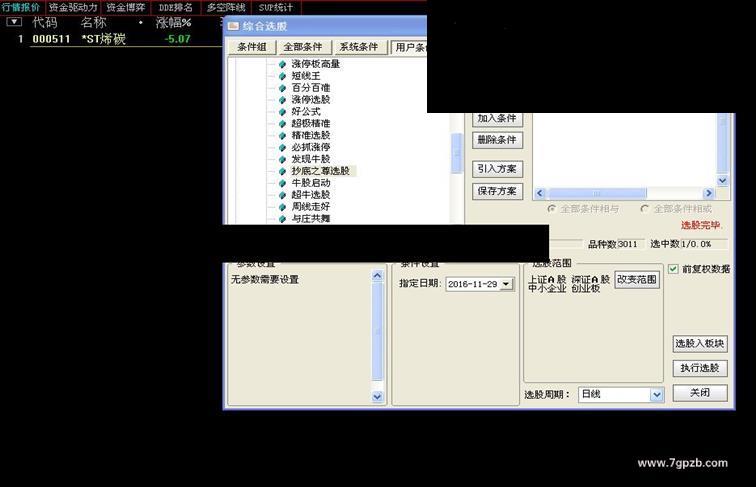Select the 涨停板高量 formula
This screenshot has height=487, width=756.
pos(315,64)
